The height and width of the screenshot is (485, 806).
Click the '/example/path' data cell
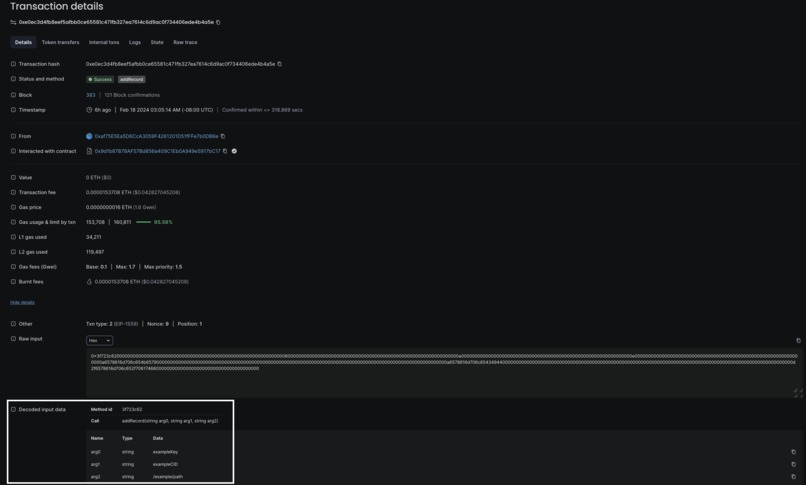168,477
